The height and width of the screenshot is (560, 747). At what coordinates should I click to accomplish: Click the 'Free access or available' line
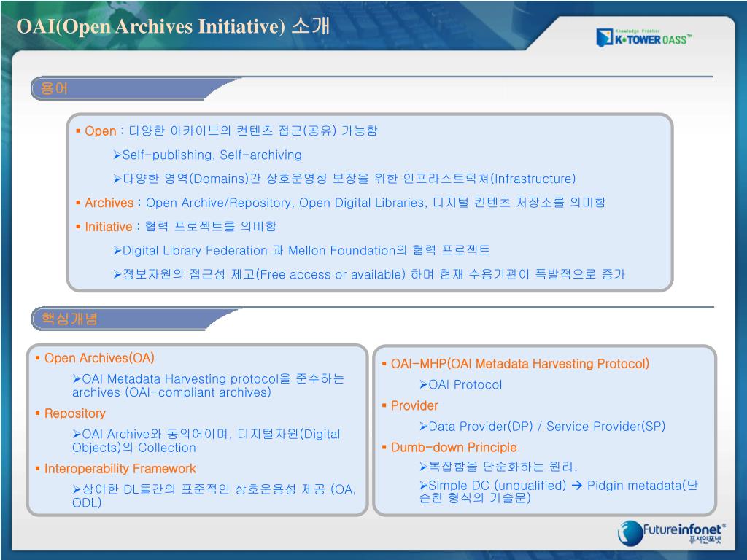(x=369, y=274)
